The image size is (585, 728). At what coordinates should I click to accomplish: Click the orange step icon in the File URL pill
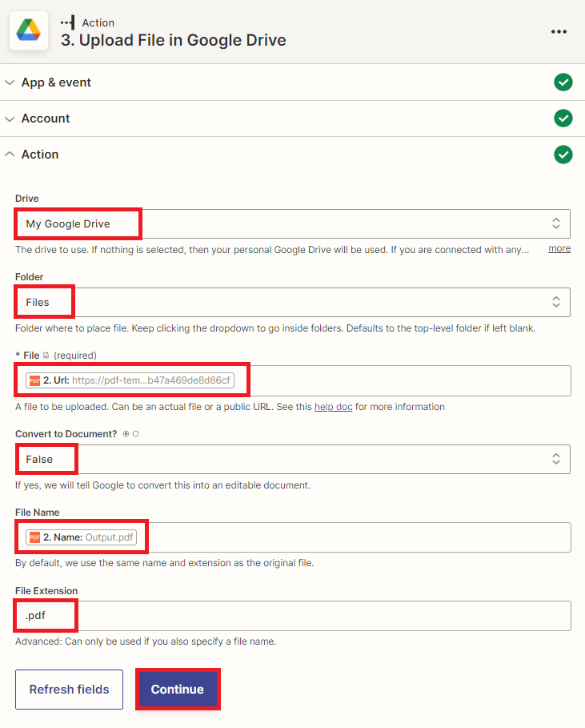[x=34, y=380]
